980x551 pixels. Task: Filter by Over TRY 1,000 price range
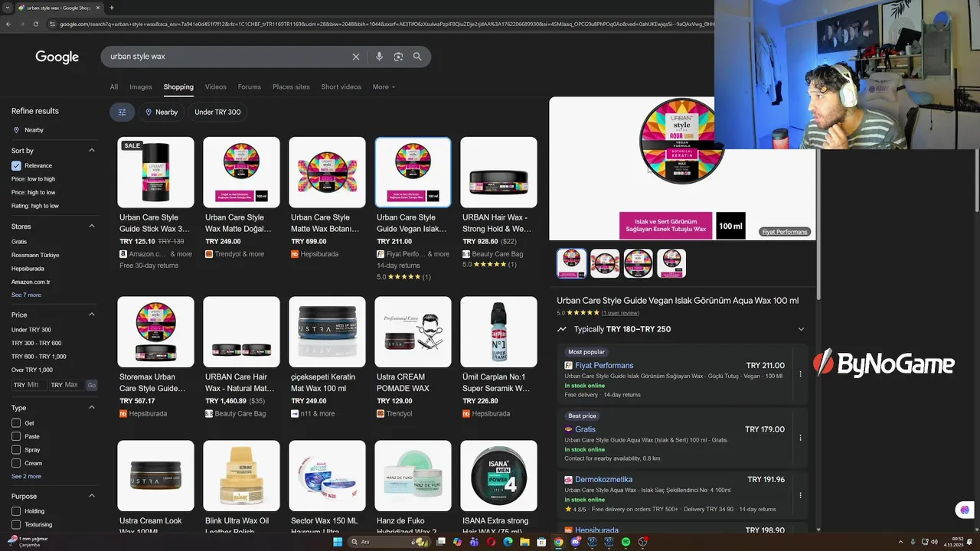click(x=32, y=370)
